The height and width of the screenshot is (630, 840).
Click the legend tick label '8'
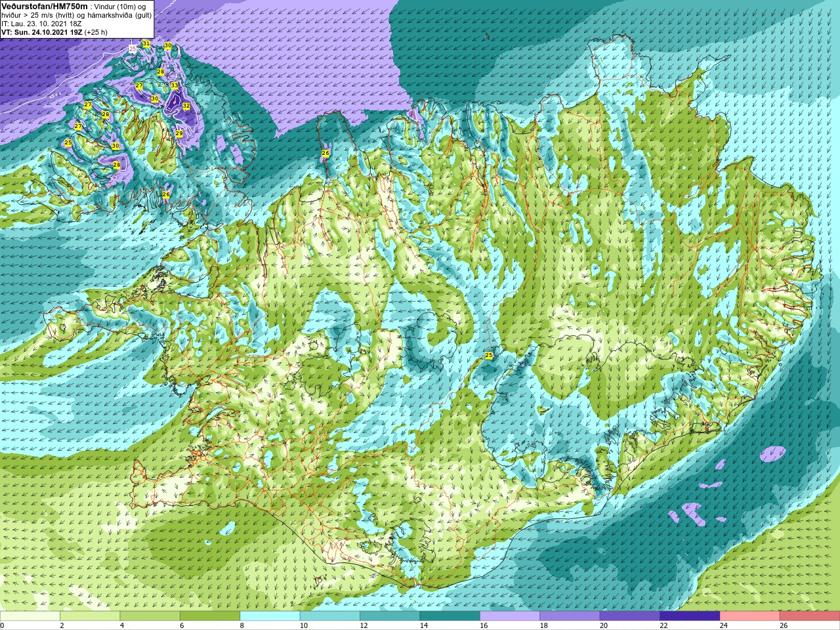(242, 625)
